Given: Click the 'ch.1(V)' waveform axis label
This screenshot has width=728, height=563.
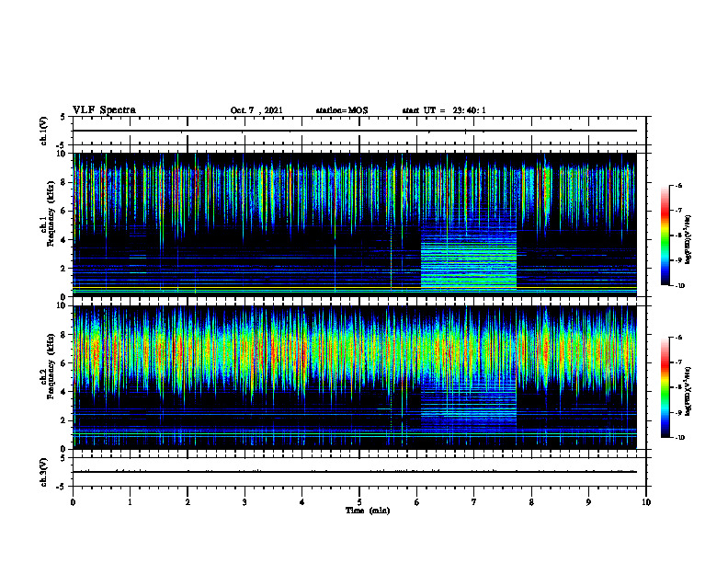Looking at the screenshot, I should pyautogui.click(x=43, y=131).
